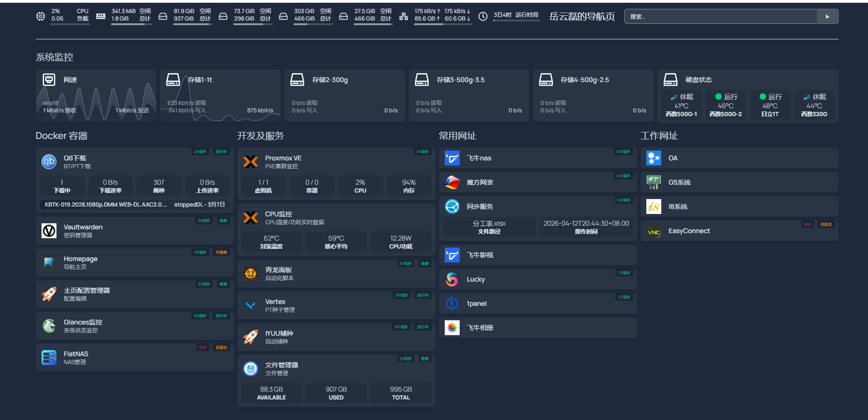Click the CPU监控 card icon

click(x=251, y=218)
